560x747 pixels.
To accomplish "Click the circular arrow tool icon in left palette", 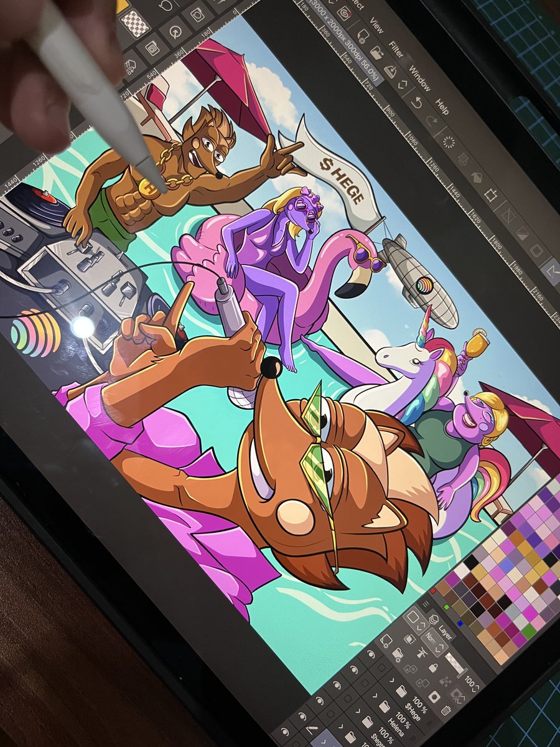I will (175, 32).
